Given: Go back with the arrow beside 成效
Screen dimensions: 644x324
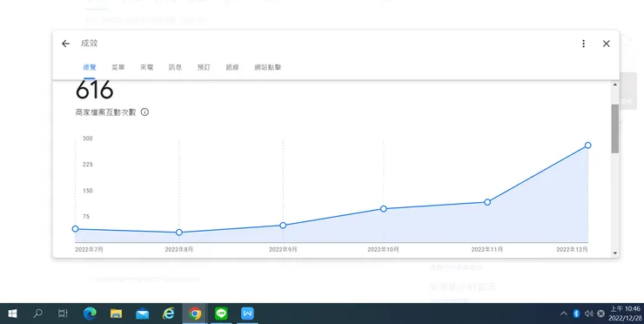Looking at the screenshot, I should click(x=66, y=44).
